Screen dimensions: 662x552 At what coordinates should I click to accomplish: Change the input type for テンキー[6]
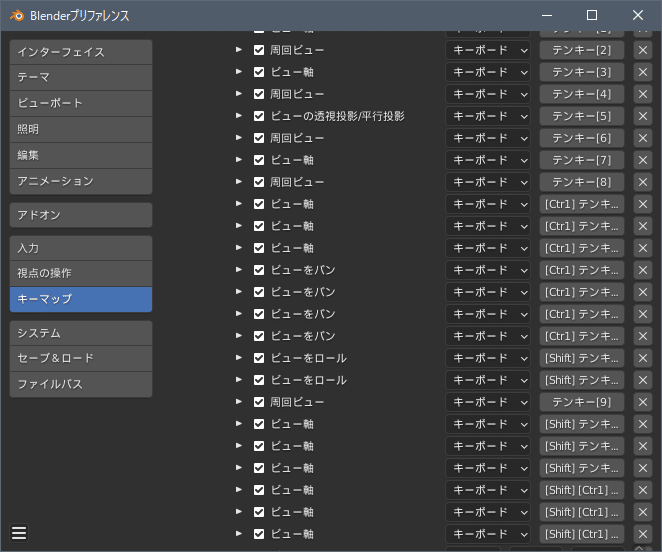488,138
